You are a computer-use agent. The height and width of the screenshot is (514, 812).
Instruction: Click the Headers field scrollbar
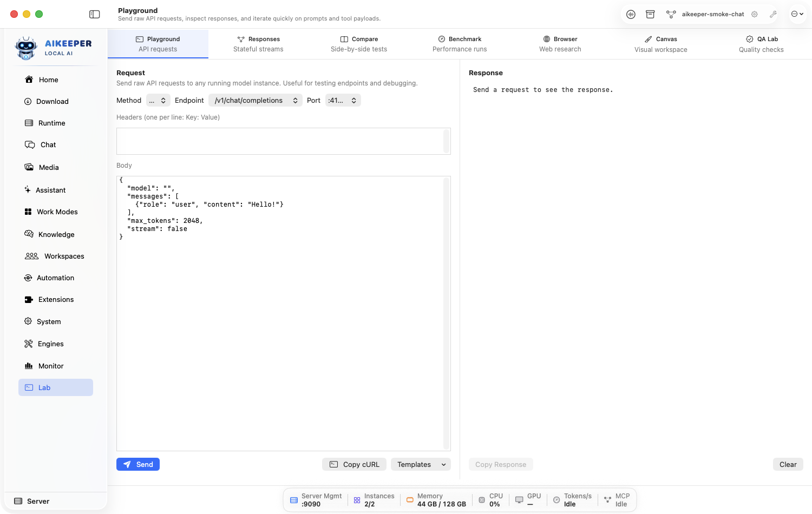point(447,141)
